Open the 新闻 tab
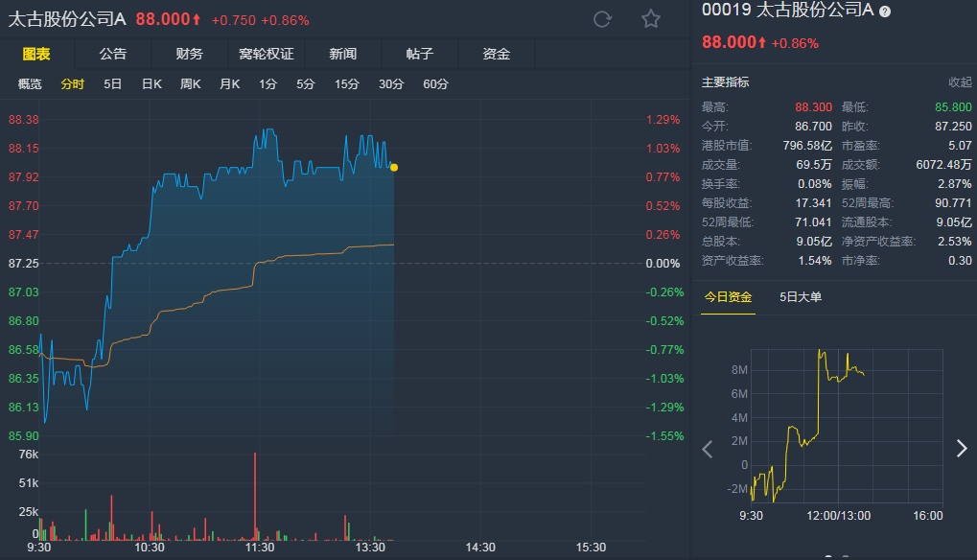This screenshot has width=977, height=560. coord(342,54)
